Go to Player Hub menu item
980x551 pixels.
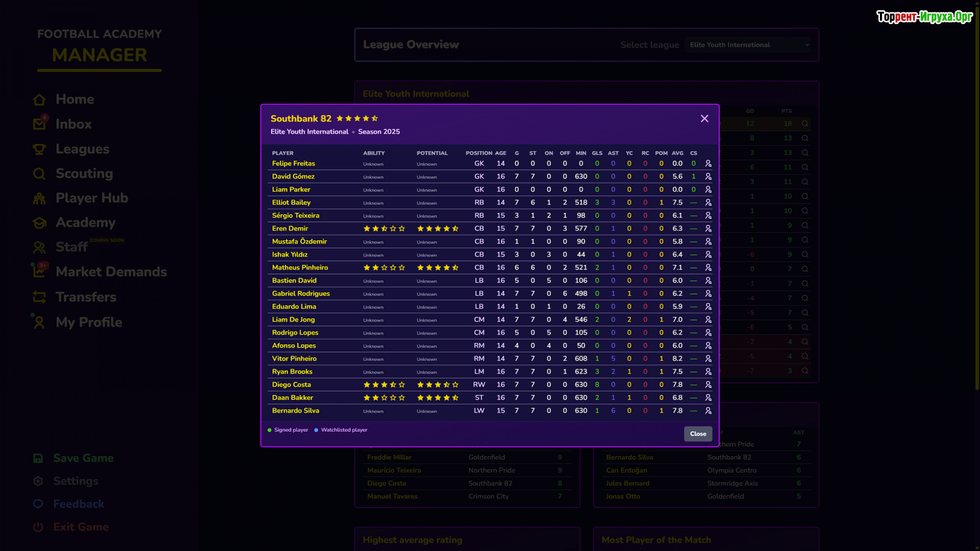(91, 198)
